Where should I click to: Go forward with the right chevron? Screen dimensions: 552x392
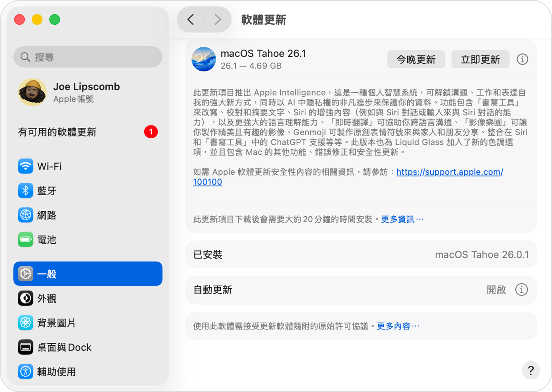coord(218,19)
